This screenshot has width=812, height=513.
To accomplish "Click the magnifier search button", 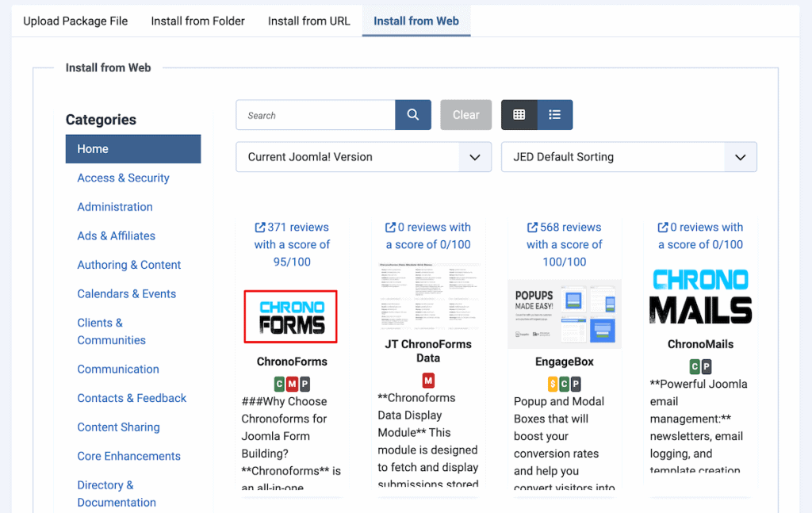I will pos(412,115).
